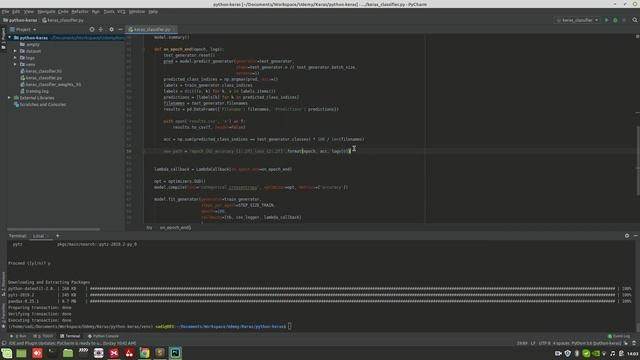
Task: Expand the venv folder
Action: click(16, 64)
